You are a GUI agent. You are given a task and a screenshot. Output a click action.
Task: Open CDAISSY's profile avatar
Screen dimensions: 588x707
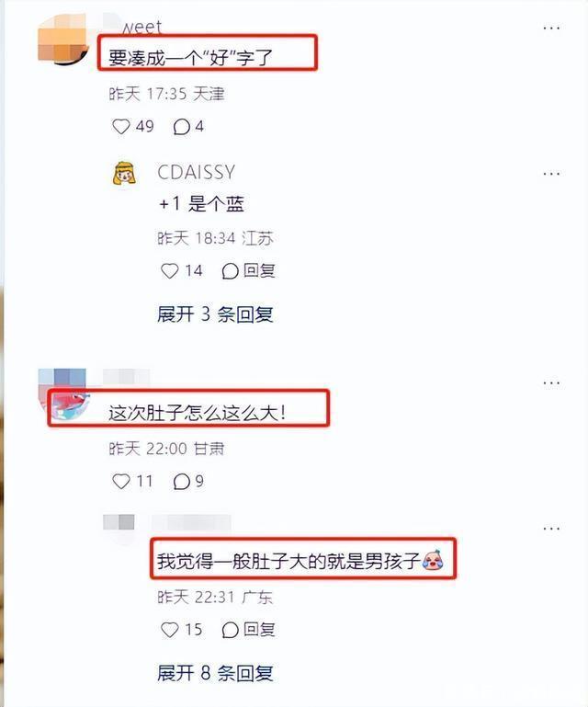click(x=124, y=174)
